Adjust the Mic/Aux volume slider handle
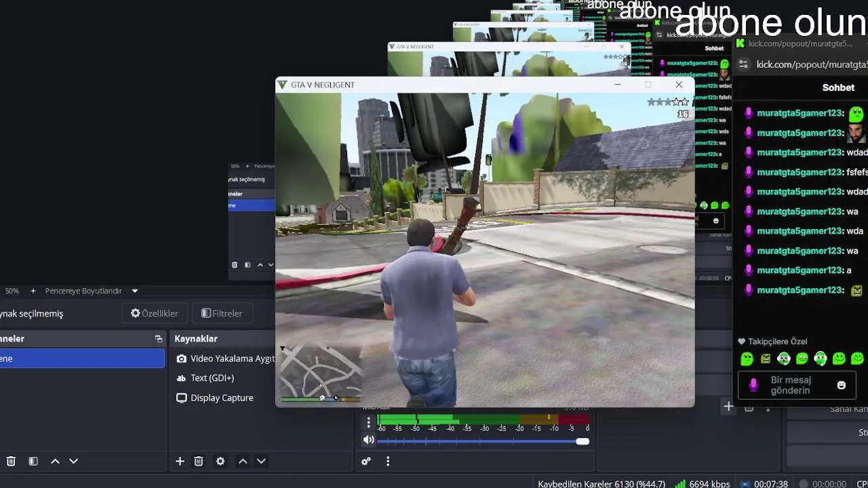This screenshot has height=488, width=868. (583, 441)
